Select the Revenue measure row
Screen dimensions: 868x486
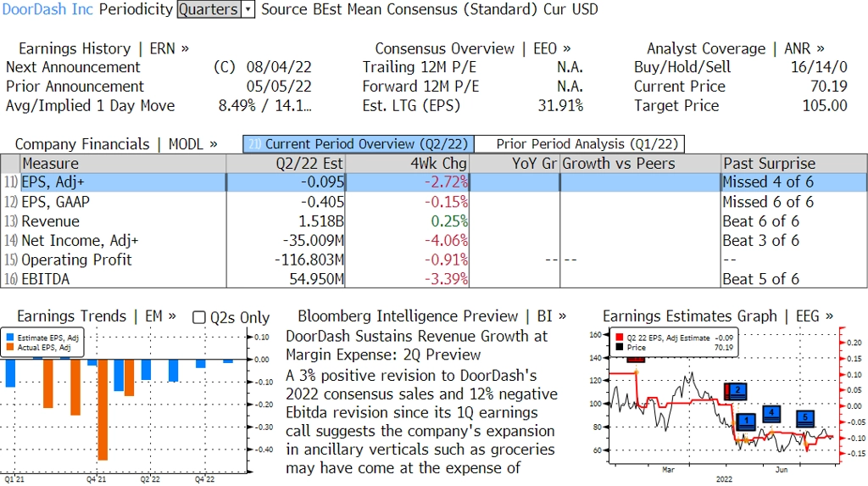click(434, 221)
